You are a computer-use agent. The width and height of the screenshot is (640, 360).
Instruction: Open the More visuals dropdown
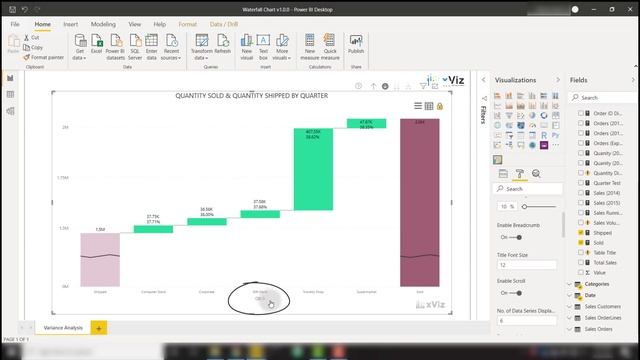pos(282,47)
